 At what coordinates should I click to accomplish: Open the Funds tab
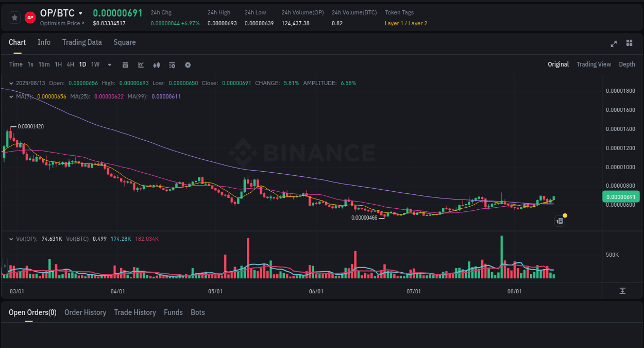click(x=173, y=312)
